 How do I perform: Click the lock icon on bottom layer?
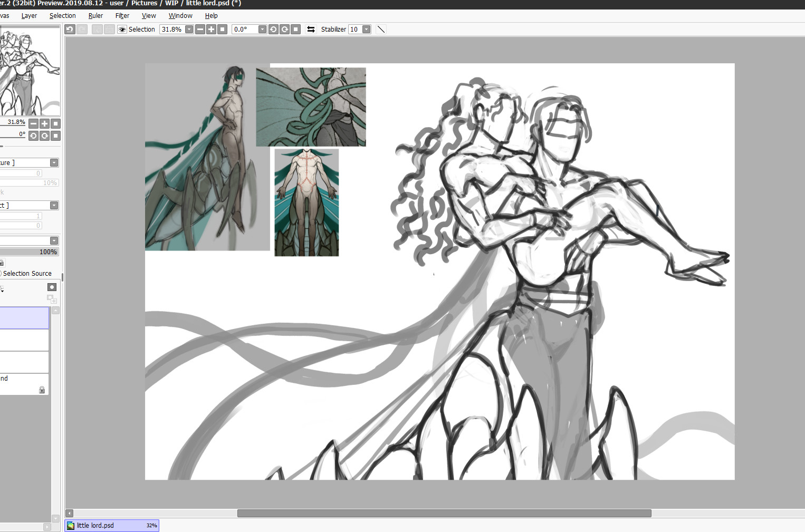click(x=42, y=390)
